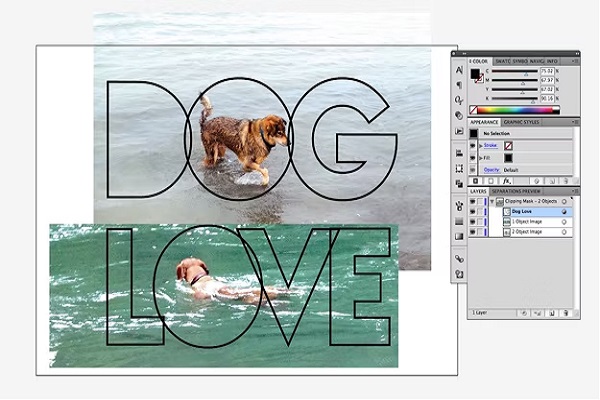Hide the Dog Love layer
Image resolution: width=600 pixels, height=400 pixels.
point(473,212)
